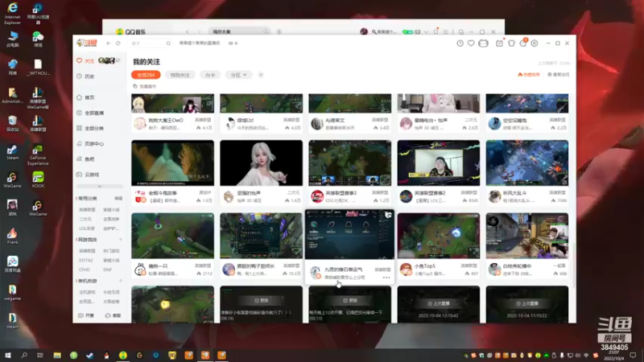Open the 老烟斗鬼故事 stream thumbnail
The height and width of the screenshot is (362, 644).
click(x=172, y=163)
